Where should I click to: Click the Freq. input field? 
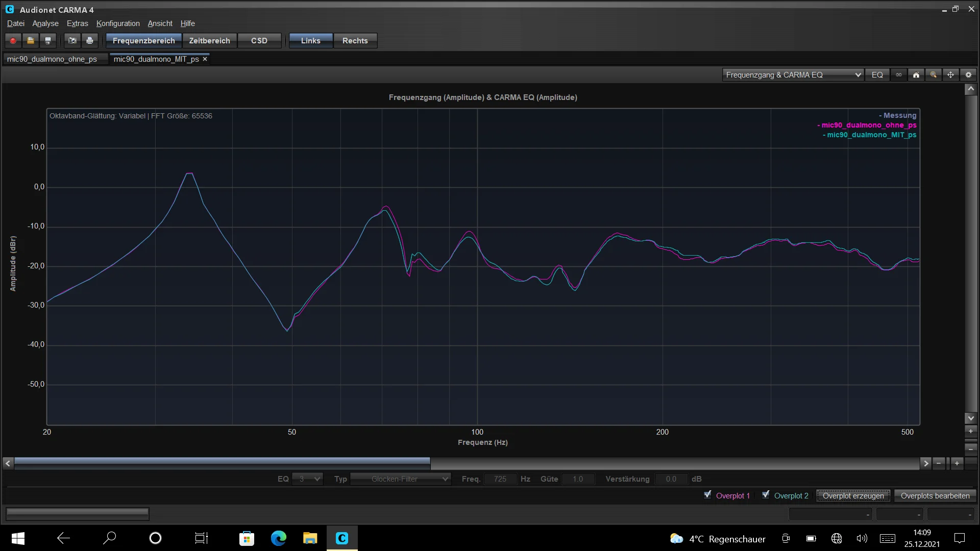coord(500,479)
